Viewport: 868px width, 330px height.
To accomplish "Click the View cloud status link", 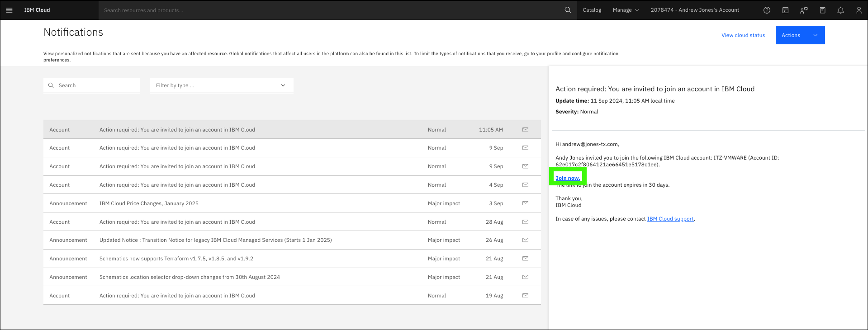I will tap(743, 35).
